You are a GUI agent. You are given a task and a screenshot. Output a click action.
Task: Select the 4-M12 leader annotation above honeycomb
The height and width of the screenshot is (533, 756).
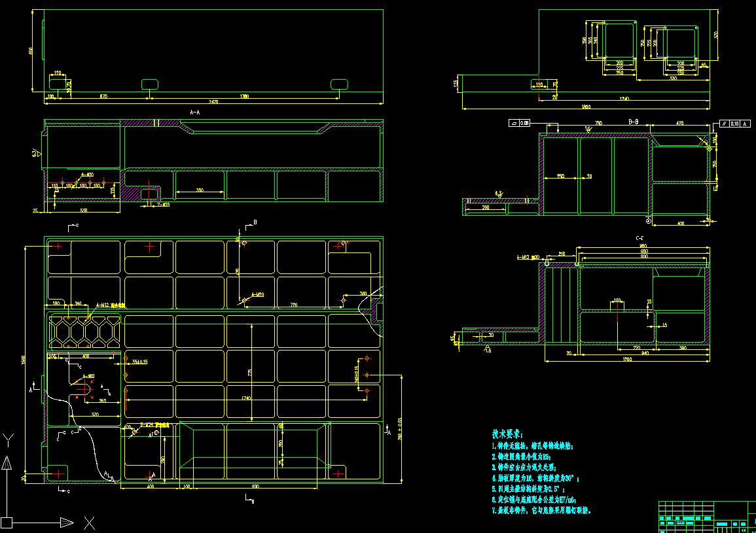pos(111,305)
